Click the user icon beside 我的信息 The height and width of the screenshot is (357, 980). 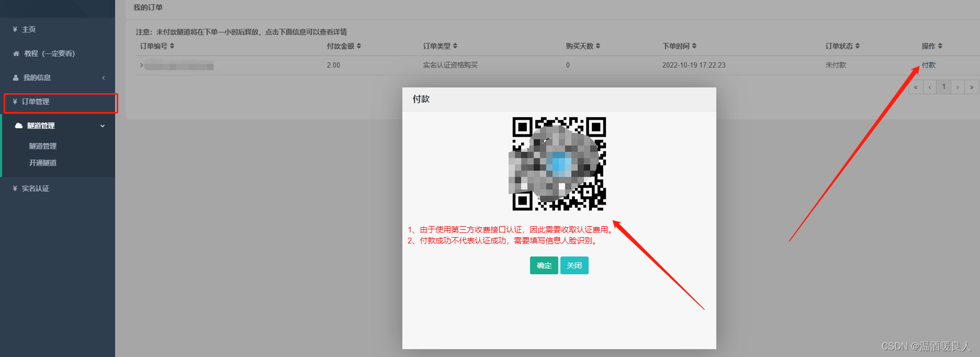click(x=16, y=77)
